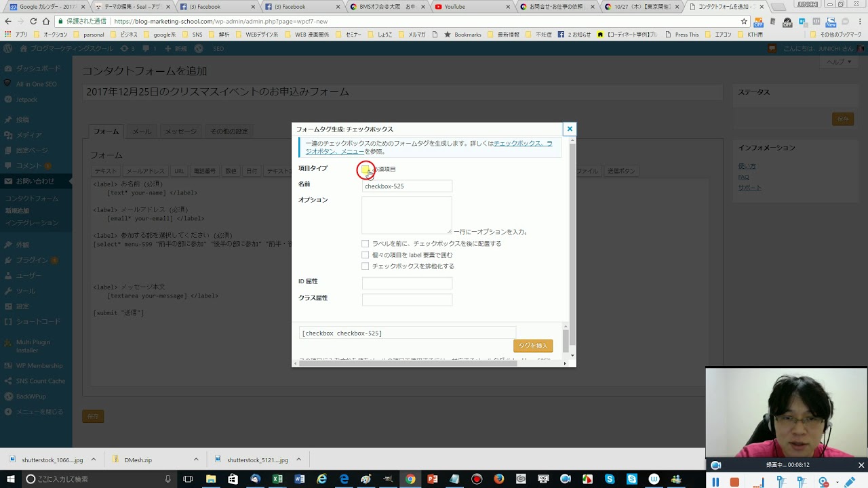Open Task View on the taskbar
Image resolution: width=868 pixels, height=488 pixels.
pyautogui.click(x=188, y=479)
